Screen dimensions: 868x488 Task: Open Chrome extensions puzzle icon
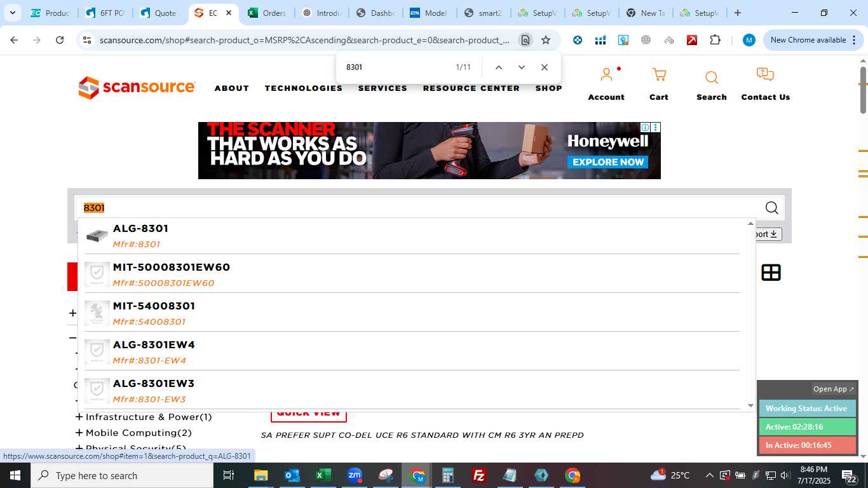coord(715,40)
